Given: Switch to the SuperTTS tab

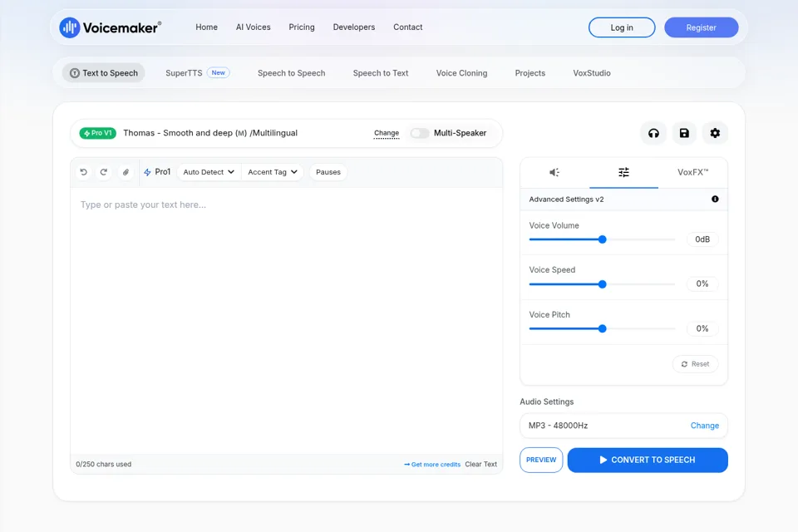Looking at the screenshot, I should 198,73.
